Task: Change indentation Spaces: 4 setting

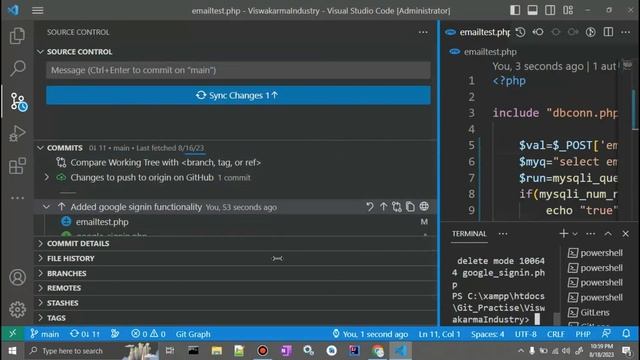Action: click(x=487, y=334)
